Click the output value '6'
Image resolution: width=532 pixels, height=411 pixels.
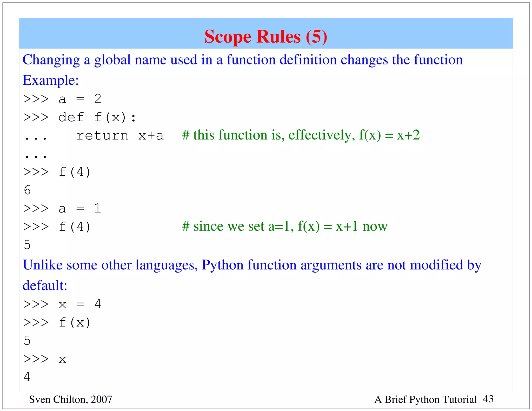27,190
